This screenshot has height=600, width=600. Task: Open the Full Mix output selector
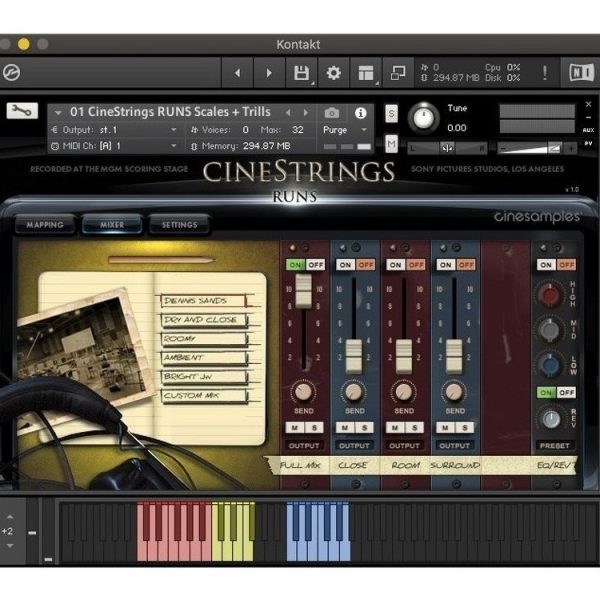304,445
